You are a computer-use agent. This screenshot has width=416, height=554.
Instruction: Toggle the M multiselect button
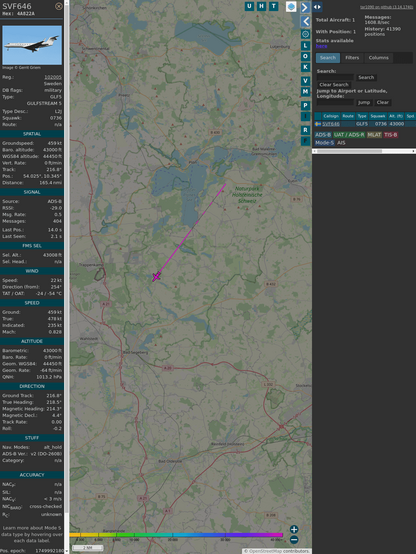(x=305, y=92)
